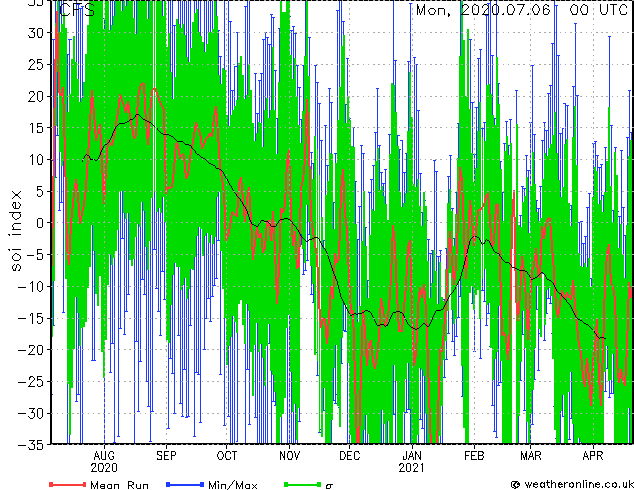Viewport: 634px width, 490px height.
Task: Click the green sigma legend line
Action: pos(302,484)
